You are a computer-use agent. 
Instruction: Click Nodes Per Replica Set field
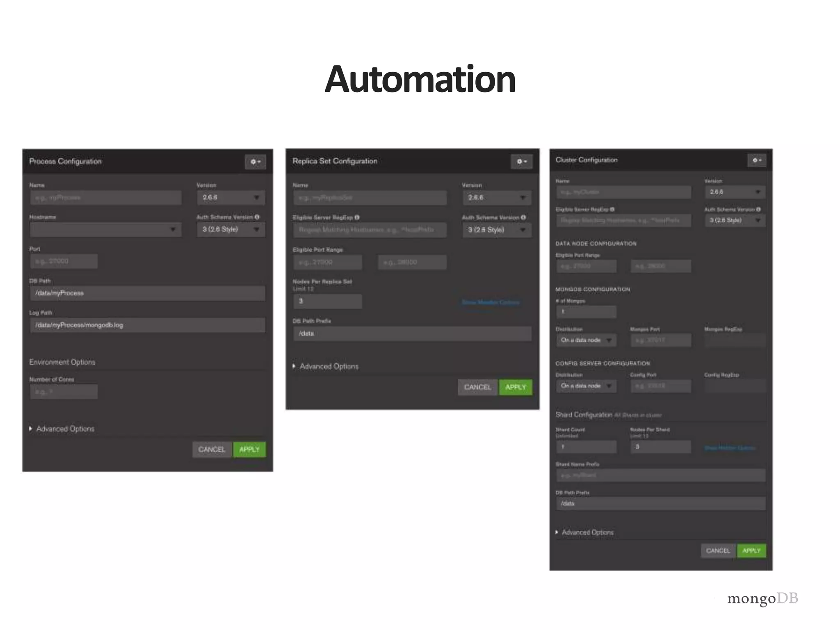pyautogui.click(x=328, y=301)
